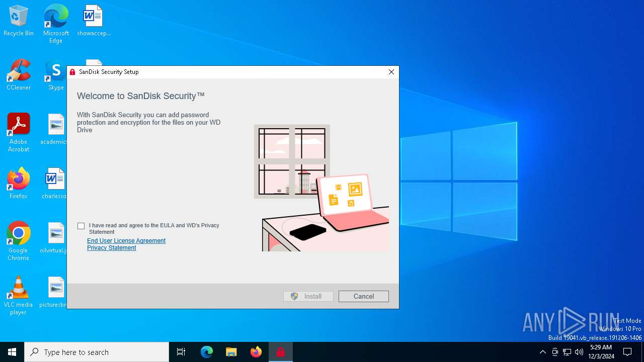The height and width of the screenshot is (362, 644).
Task: Open Microsoft Edge desktop shortcut
Action: [56, 24]
